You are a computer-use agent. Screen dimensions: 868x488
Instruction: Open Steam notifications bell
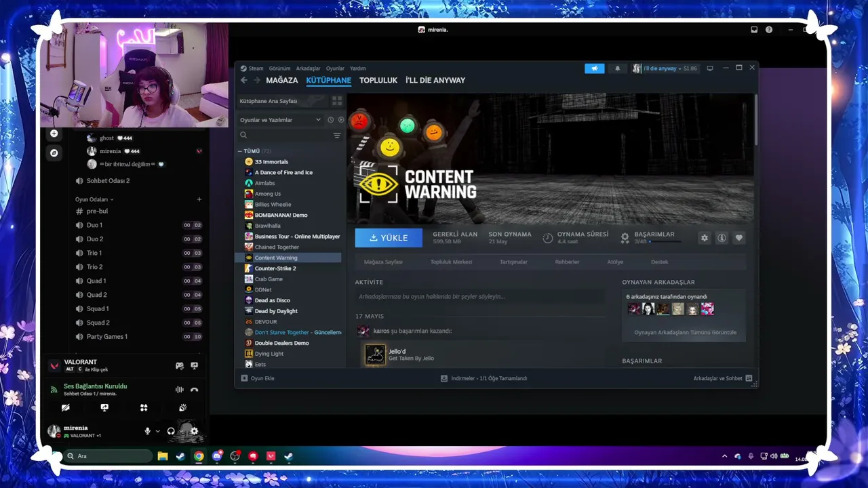[x=617, y=68]
